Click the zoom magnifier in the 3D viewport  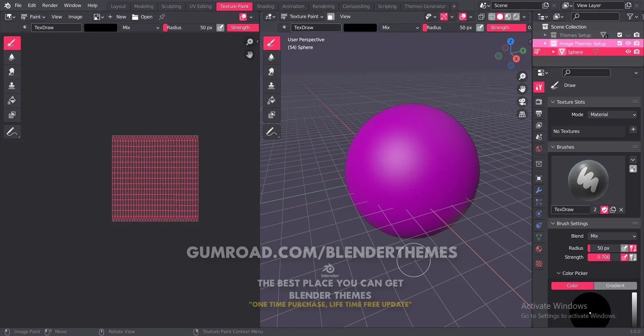pos(522,77)
